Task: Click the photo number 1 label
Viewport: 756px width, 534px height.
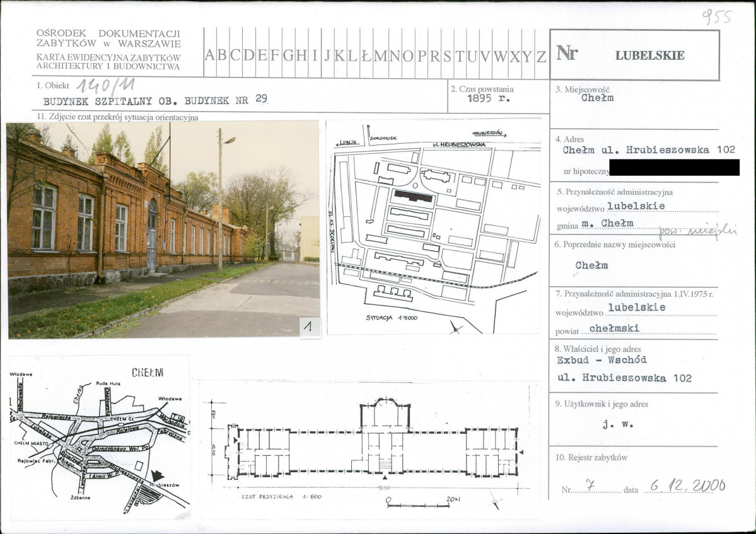Action: [x=310, y=327]
